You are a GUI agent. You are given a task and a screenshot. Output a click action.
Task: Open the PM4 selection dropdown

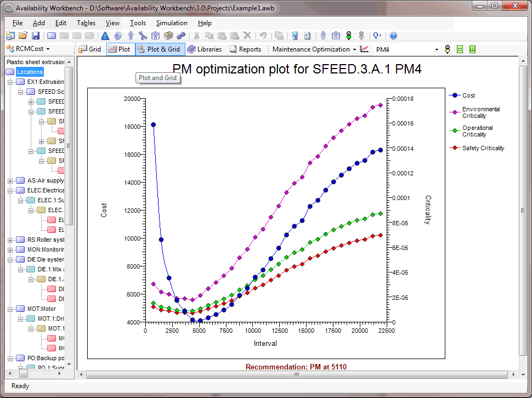pos(437,49)
